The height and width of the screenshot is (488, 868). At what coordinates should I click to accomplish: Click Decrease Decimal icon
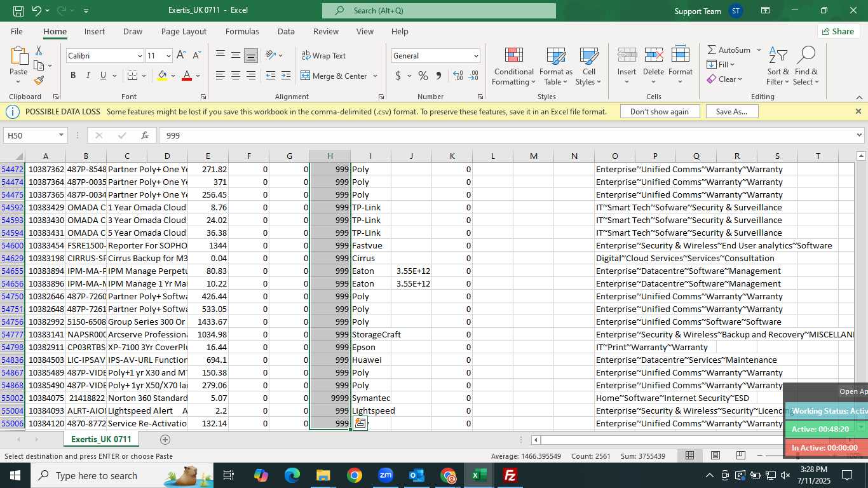click(x=473, y=76)
